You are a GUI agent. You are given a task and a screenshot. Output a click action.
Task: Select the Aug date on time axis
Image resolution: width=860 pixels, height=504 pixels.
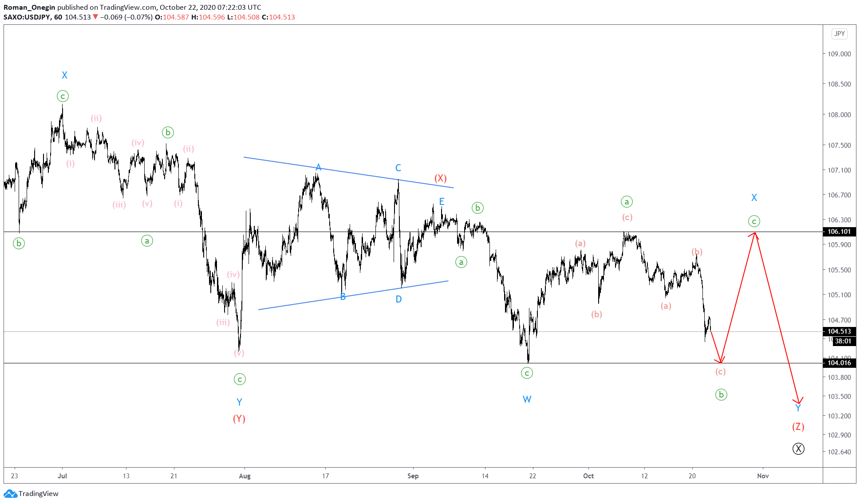click(x=245, y=476)
